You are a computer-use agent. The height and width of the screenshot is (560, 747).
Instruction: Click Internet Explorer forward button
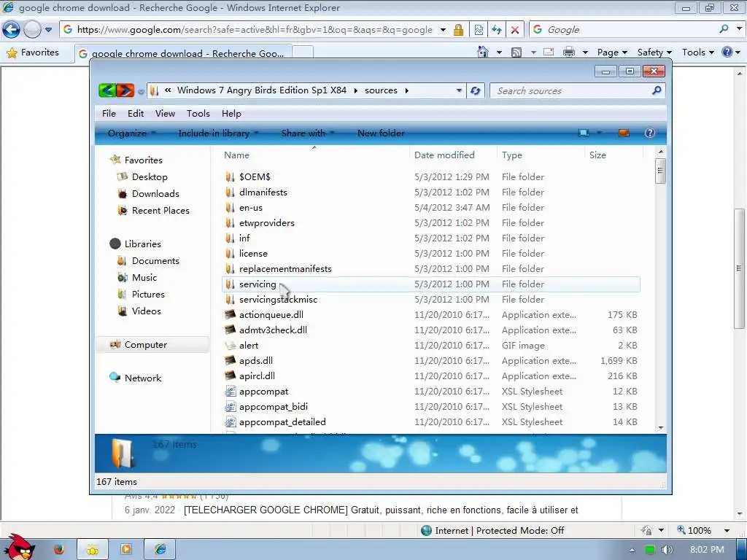[32, 29]
